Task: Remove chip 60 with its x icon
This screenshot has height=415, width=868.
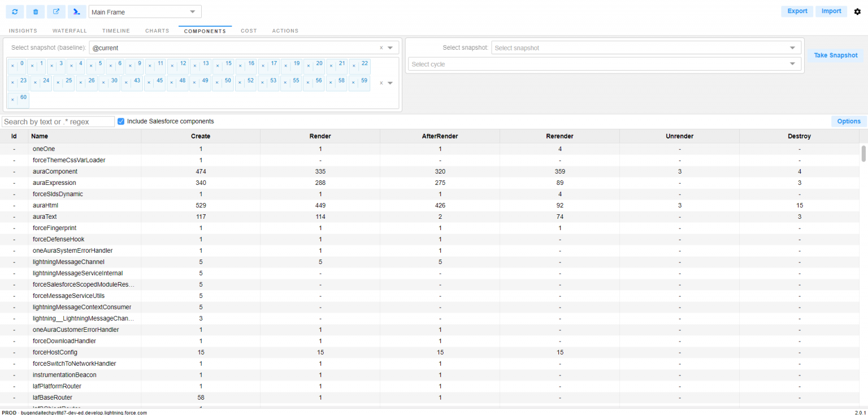Action: (x=12, y=100)
